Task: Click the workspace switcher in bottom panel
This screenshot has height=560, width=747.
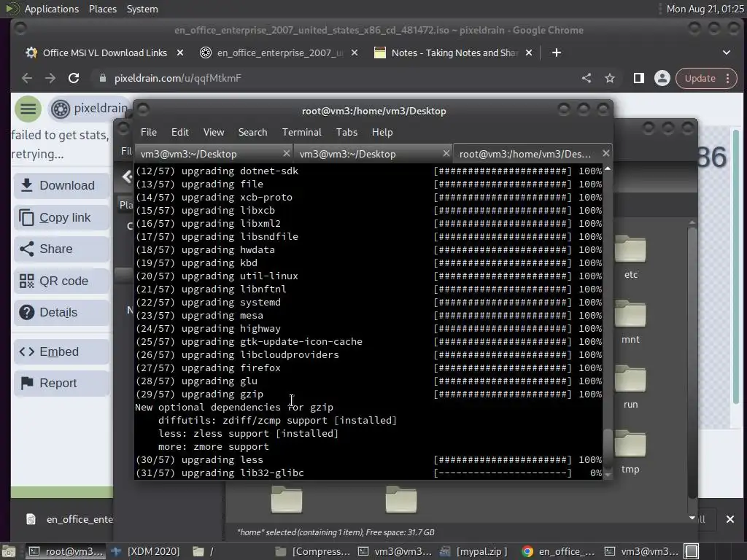Action: pyautogui.click(x=692, y=551)
